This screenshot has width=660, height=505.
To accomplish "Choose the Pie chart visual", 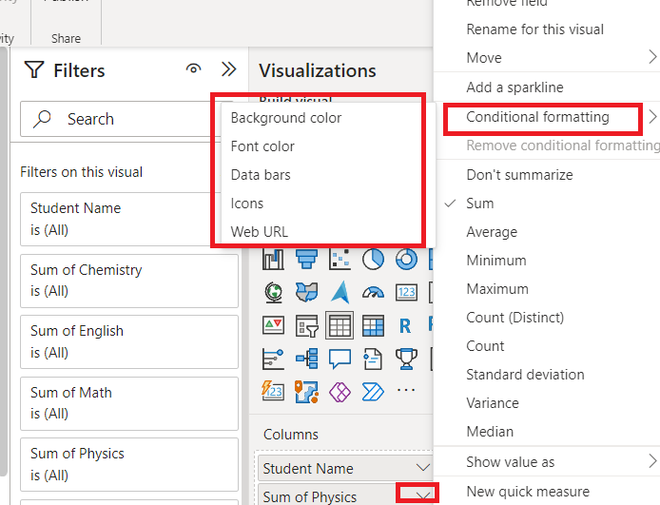I will coord(373,258).
